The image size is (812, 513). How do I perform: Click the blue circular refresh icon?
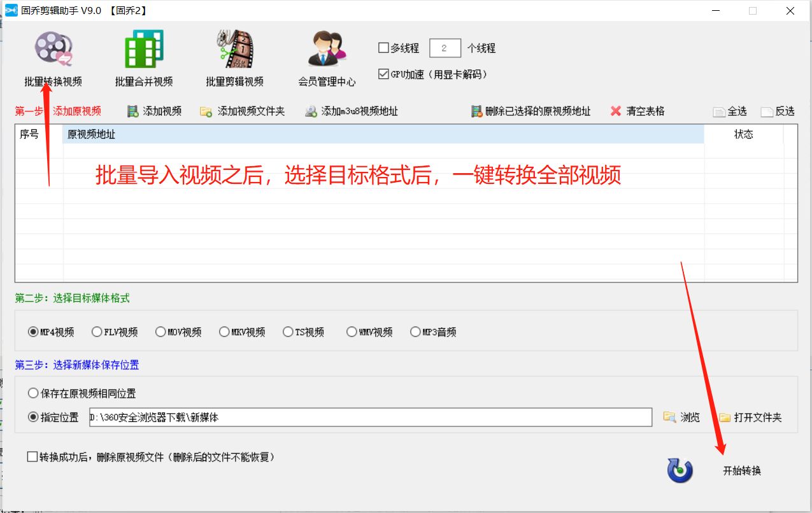(x=680, y=470)
